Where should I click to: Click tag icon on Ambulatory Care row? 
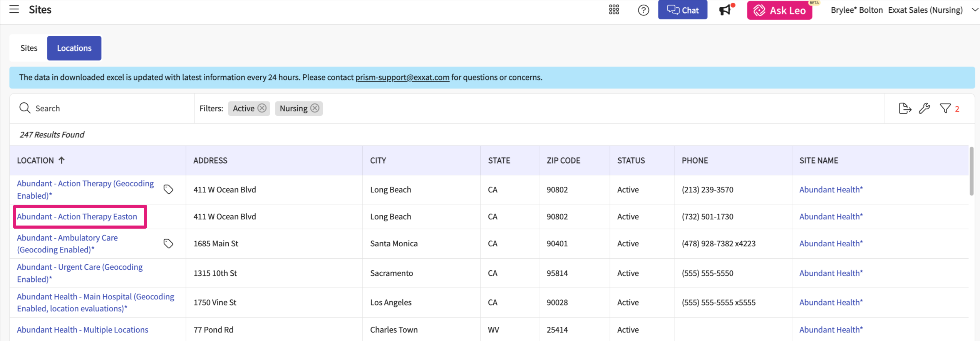pos(168,244)
